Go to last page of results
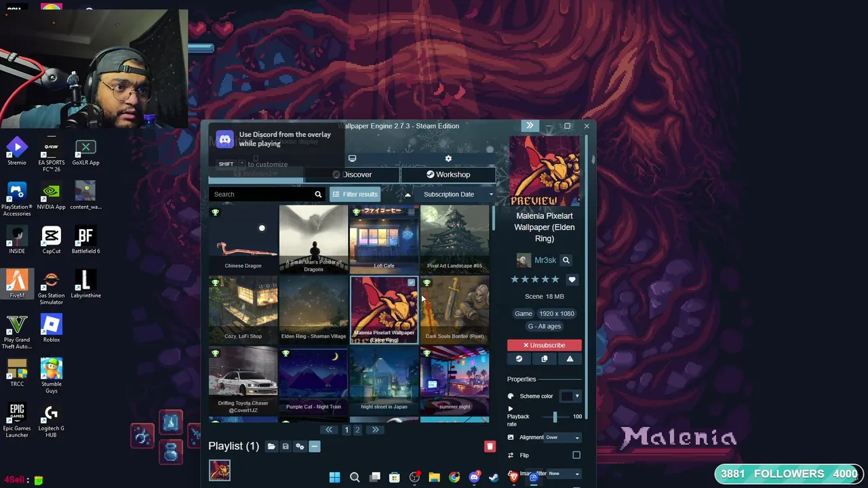 click(375, 430)
